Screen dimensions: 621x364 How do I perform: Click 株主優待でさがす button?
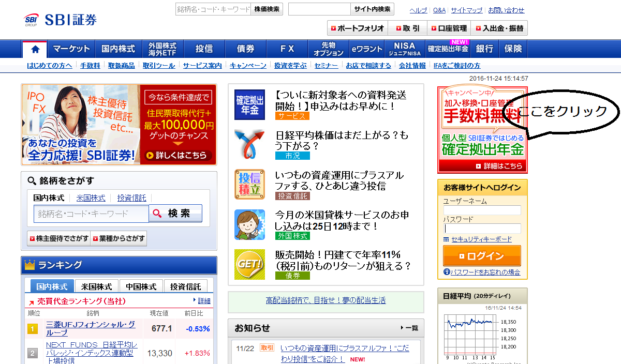point(58,238)
